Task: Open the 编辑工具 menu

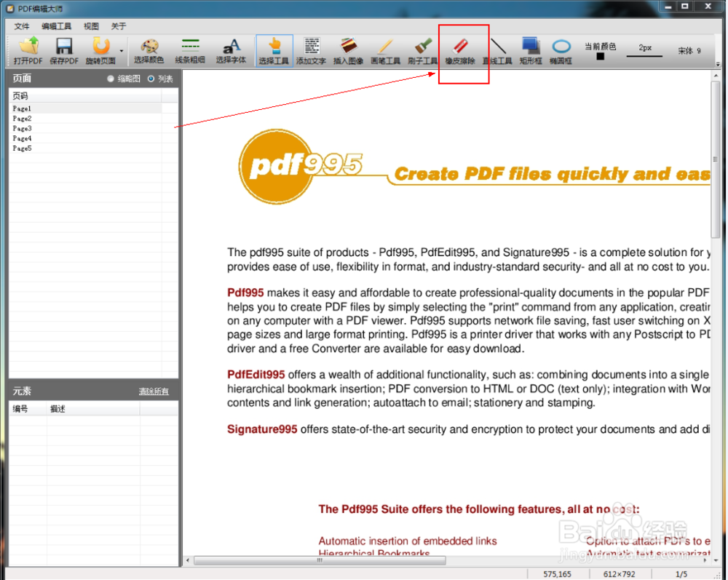Action: point(56,26)
